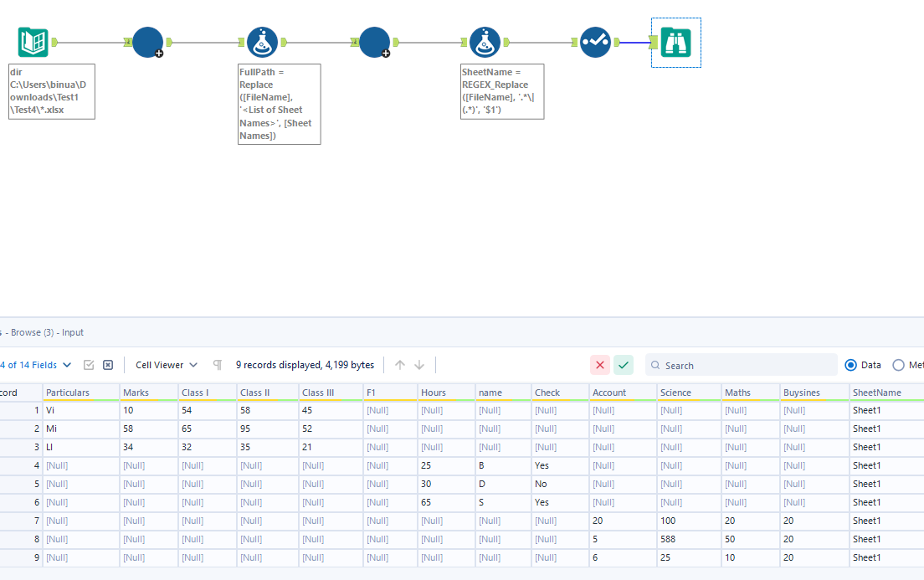The height and width of the screenshot is (580, 924).
Task: Open the SheetName column header menu
Action: [876, 392]
